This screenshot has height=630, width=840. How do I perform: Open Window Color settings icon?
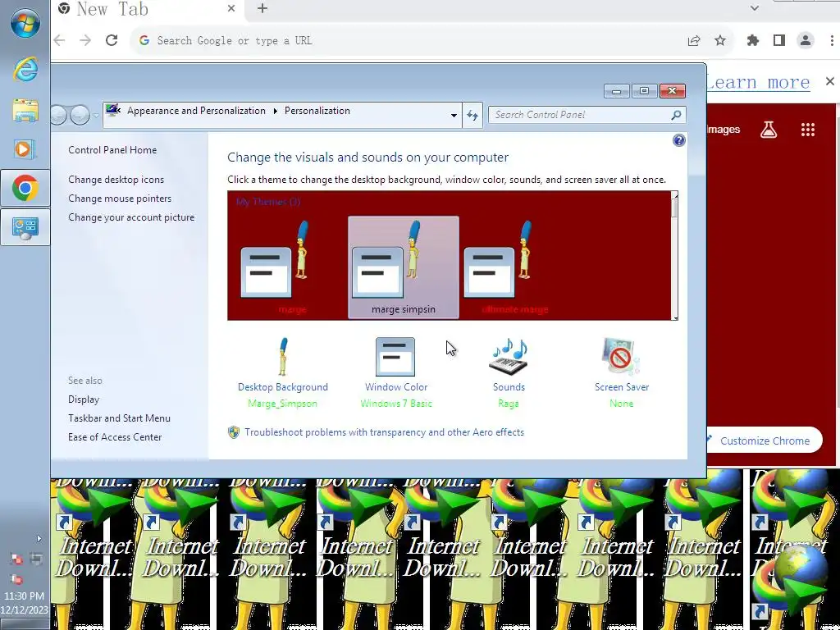(395, 356)
